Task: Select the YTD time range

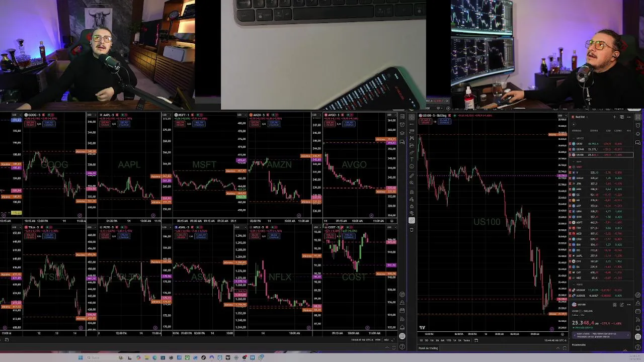Action: (x=449, y=340)
